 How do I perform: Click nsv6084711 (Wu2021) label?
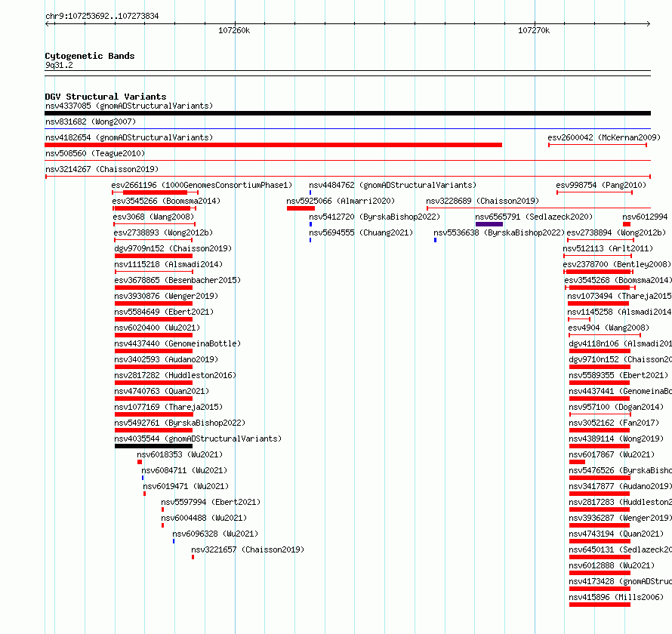tap(184, 470)
